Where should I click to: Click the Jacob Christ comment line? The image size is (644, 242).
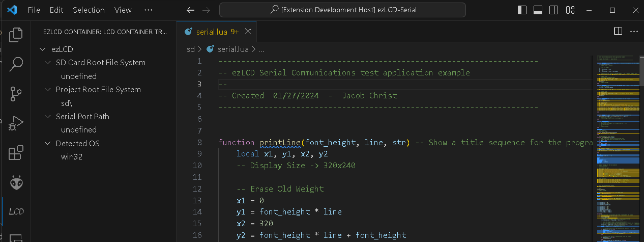[x=308, y=96]
